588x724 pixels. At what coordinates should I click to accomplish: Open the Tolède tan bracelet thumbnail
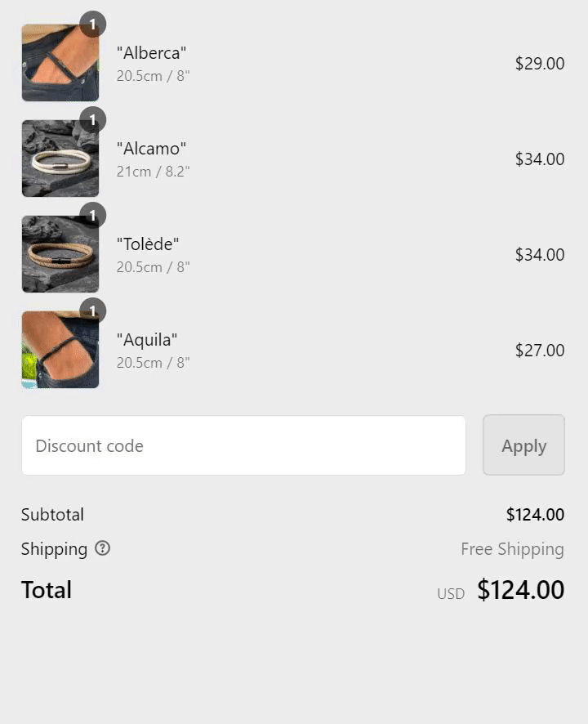pyautogui.click(x=60, y=254)
